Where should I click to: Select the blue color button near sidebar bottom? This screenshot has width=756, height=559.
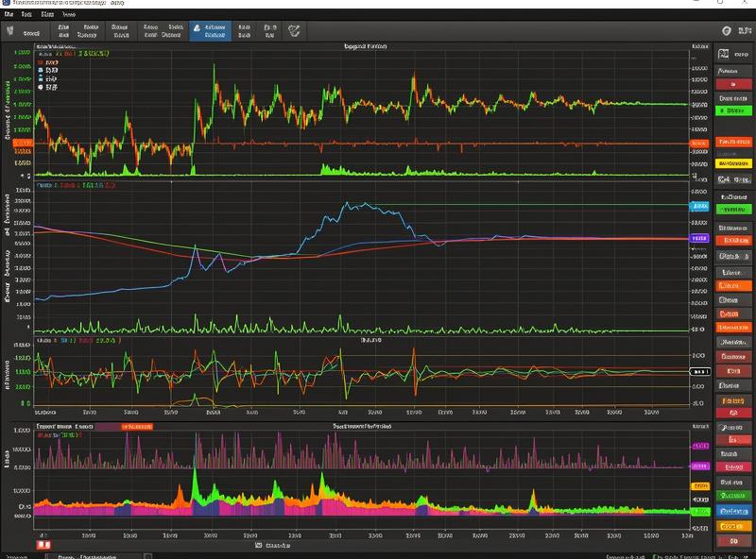click(733, 511)
